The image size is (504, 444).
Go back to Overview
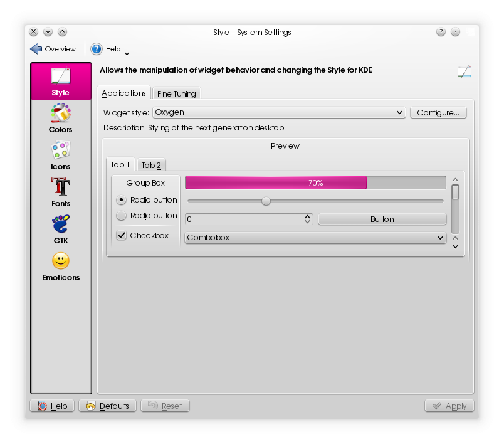(x=53, y=49)
